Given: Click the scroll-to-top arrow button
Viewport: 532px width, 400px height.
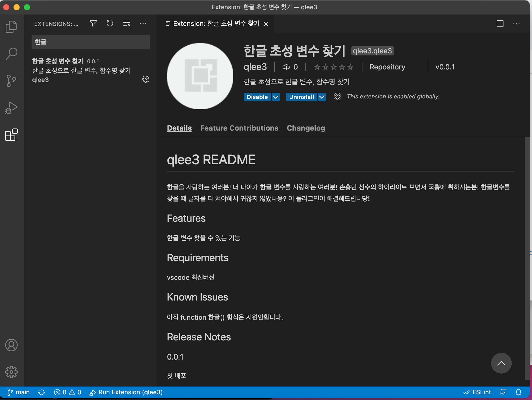Looking at the screenshot, I should 501,363.
